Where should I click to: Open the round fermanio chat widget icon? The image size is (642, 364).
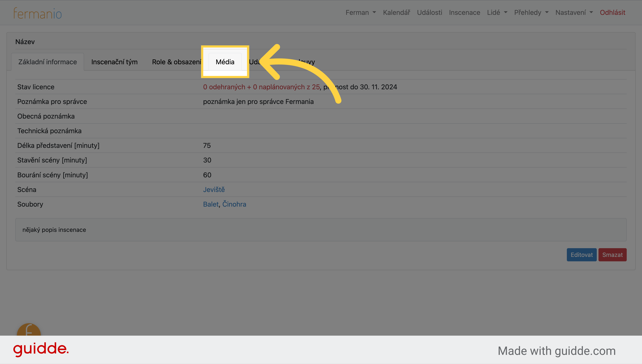(29, 329)
